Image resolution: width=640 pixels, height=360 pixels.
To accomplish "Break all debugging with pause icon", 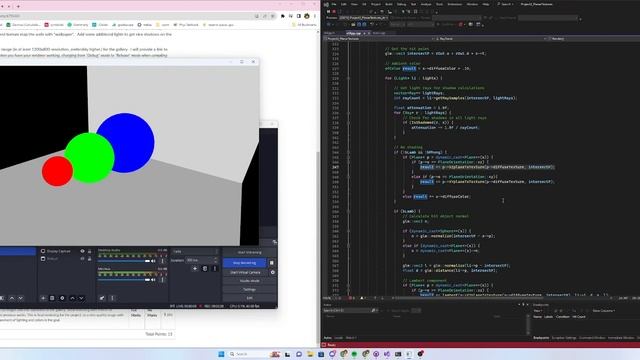I will click(328, 11).
